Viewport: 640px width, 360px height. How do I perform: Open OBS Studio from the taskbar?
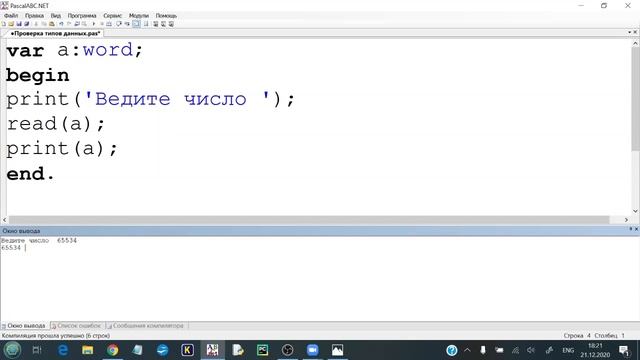pyautogui.click(x=287, y=350)
